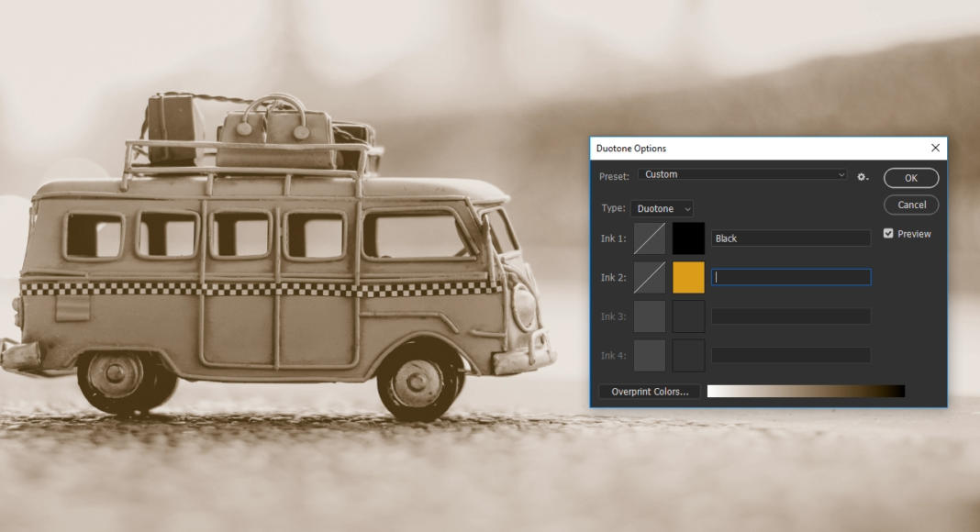Toggle the Preview checkbox
This screenshot has width=980, height=532.
pos(887,233)
